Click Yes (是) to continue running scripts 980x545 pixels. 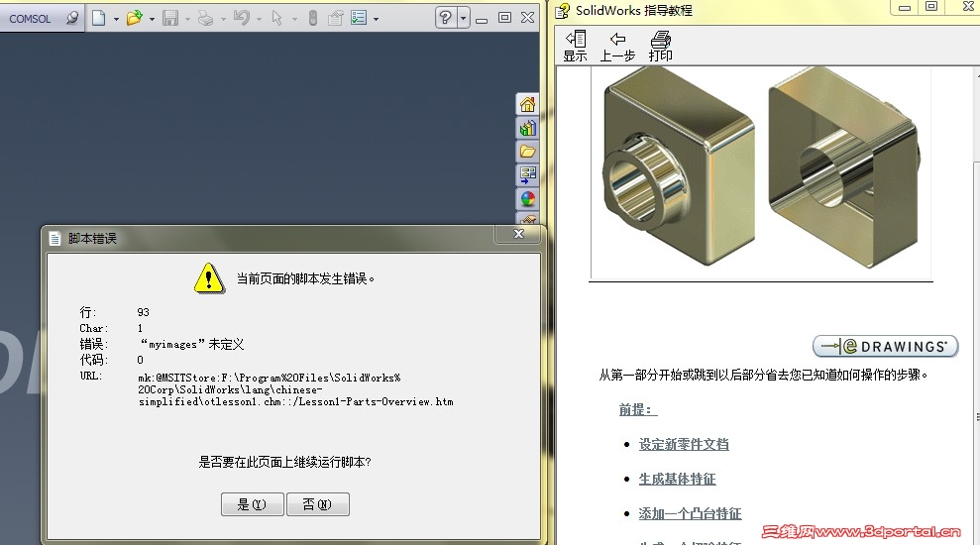tap(252, 504)
